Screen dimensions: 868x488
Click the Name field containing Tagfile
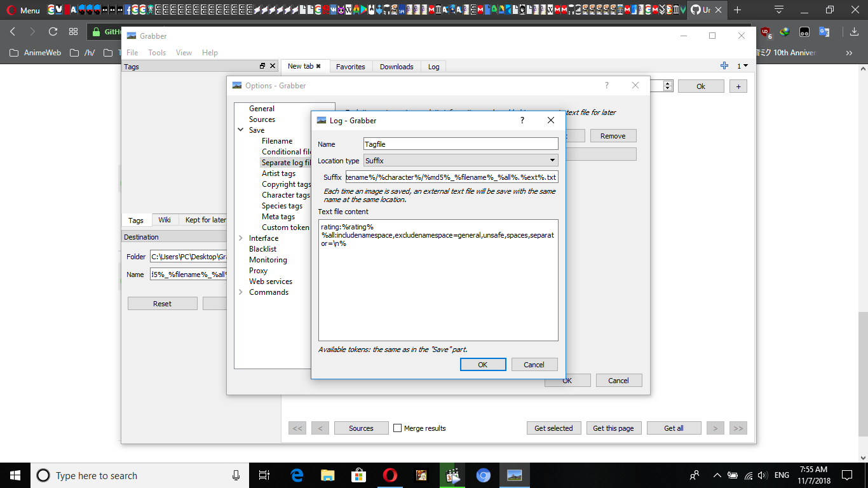pyautogui.click(x=461, y=144)
